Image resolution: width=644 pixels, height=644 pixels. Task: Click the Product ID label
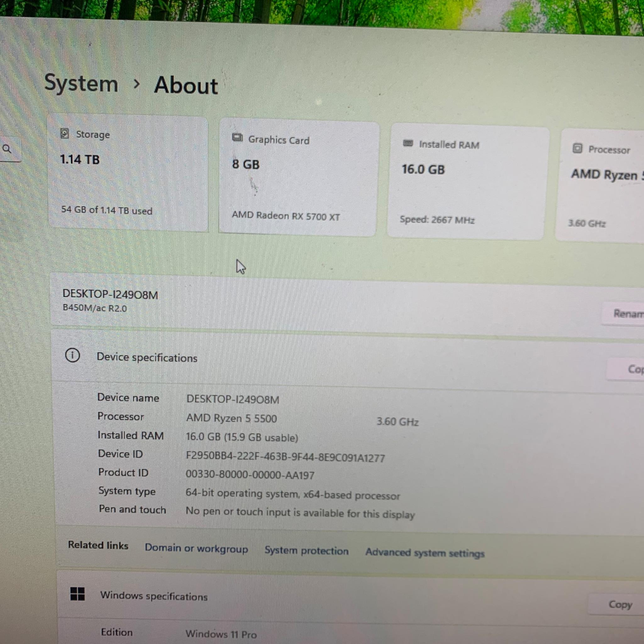click(x=123, y=472)
